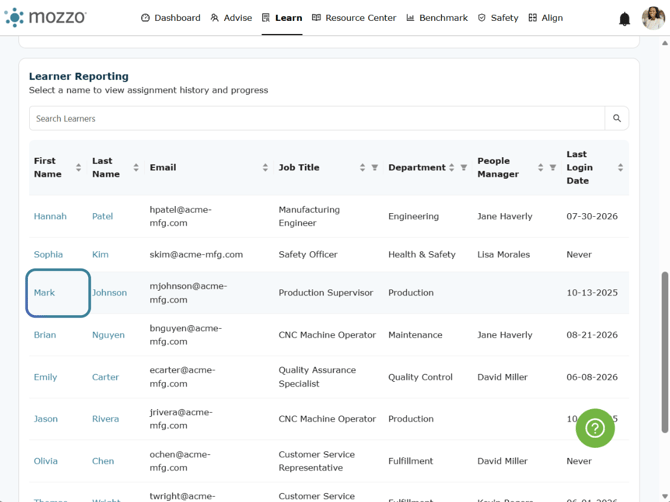This screenshot has height=502, width=670.
Task: Click the Nguyen last name link
Action: 109,335
